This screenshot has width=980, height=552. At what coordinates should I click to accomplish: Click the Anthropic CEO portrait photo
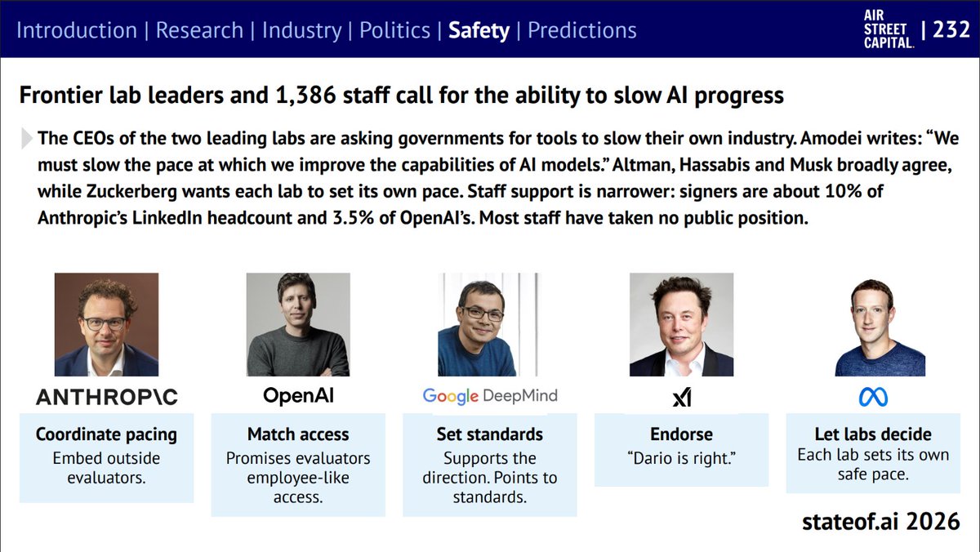(x=106, y=324)
